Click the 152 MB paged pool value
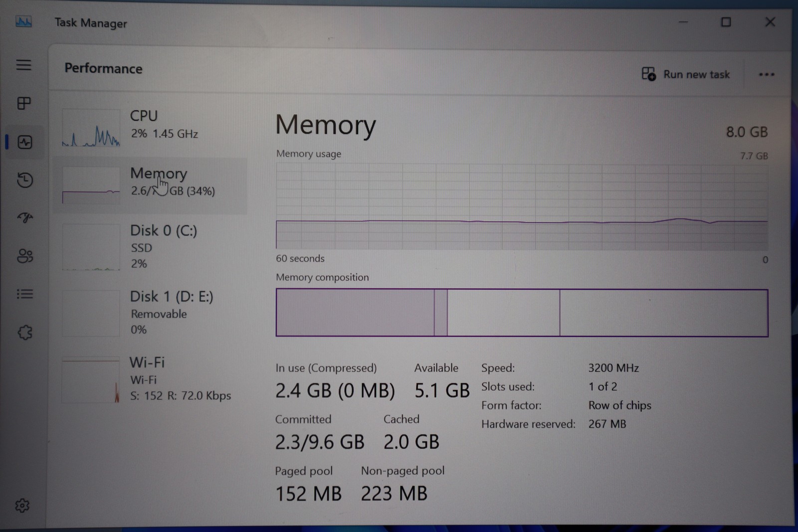 tap(308, 494)
